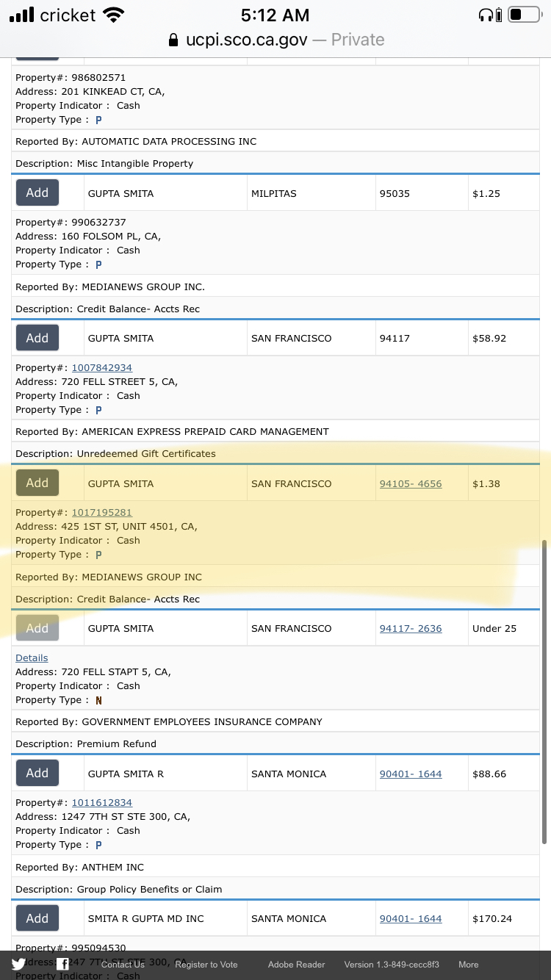Select the $1.38 amount cell
Viewport: 551px width, 980px height.
(x=504, y=483)
